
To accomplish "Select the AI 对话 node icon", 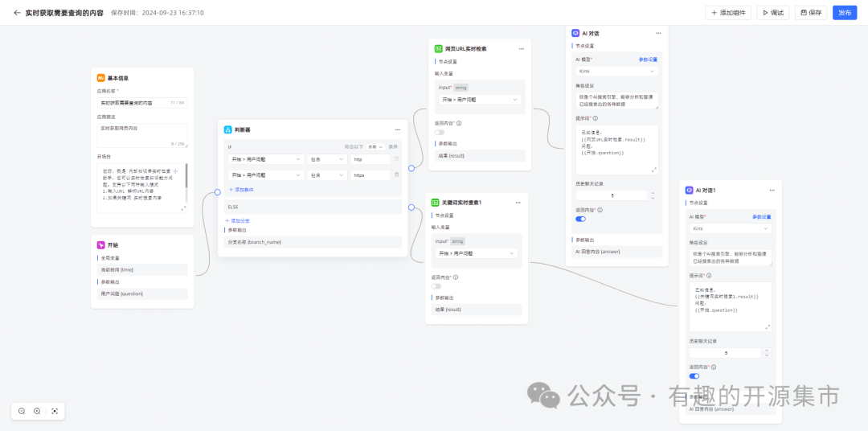I will pos(575,33).
